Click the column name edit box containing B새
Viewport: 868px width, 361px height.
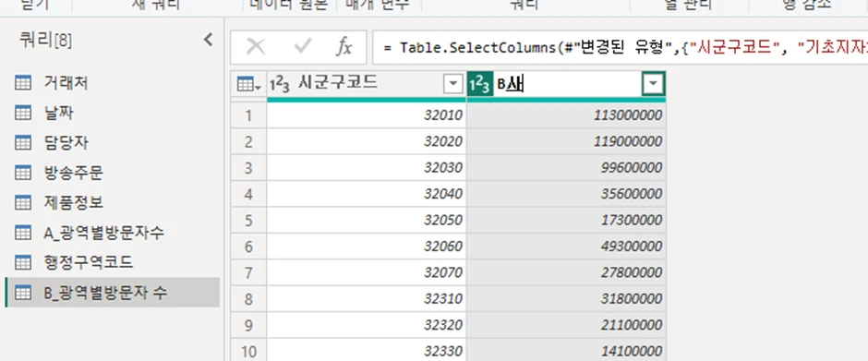[567, 84]
